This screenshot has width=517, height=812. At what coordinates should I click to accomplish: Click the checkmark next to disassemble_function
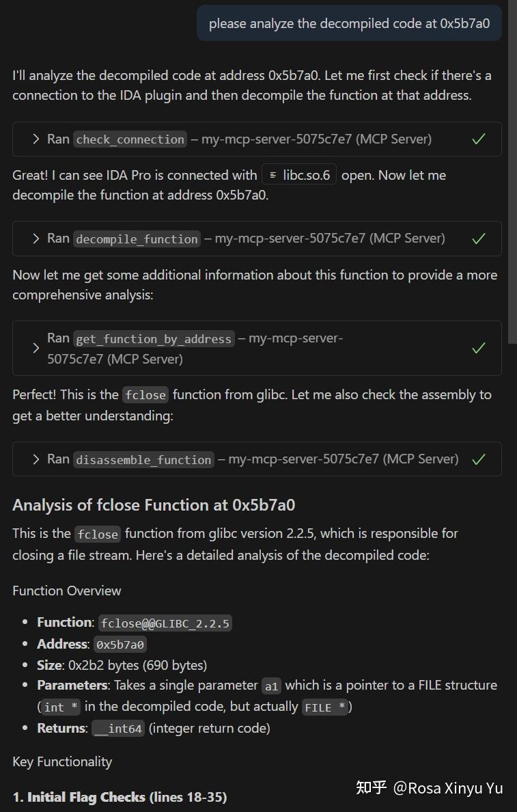click(x=477, y=459)
